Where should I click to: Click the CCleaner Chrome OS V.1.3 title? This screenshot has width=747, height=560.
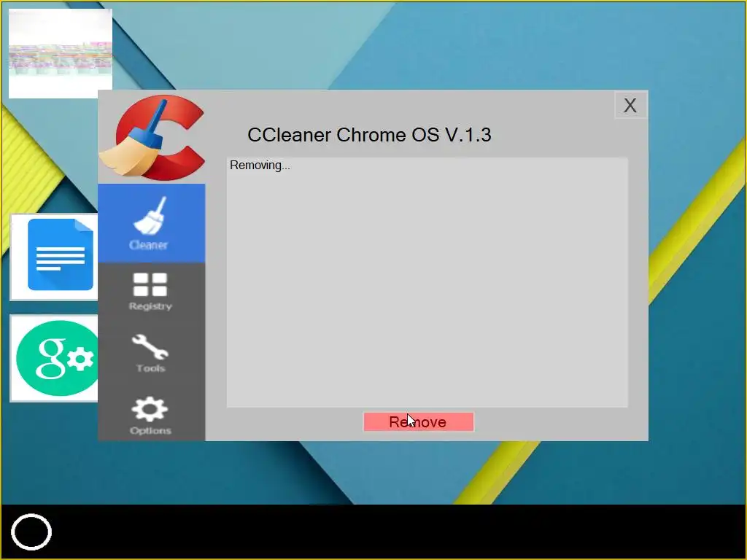point(369,135)
